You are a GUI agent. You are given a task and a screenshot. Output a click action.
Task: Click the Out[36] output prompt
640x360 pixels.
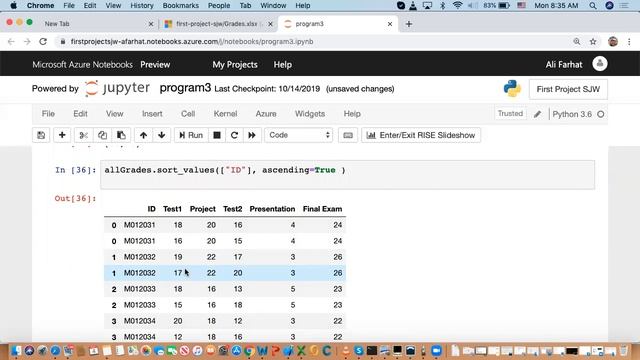(x=76, y=198)
